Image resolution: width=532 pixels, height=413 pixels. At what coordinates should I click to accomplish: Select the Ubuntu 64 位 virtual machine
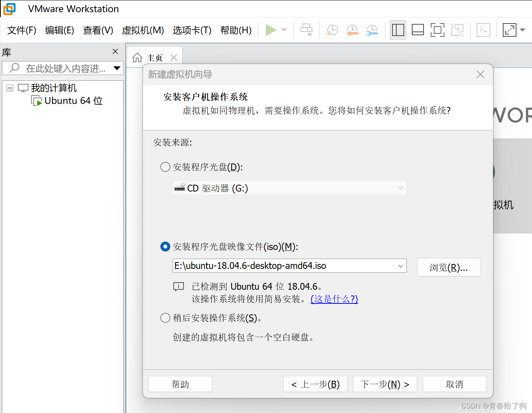74,101
